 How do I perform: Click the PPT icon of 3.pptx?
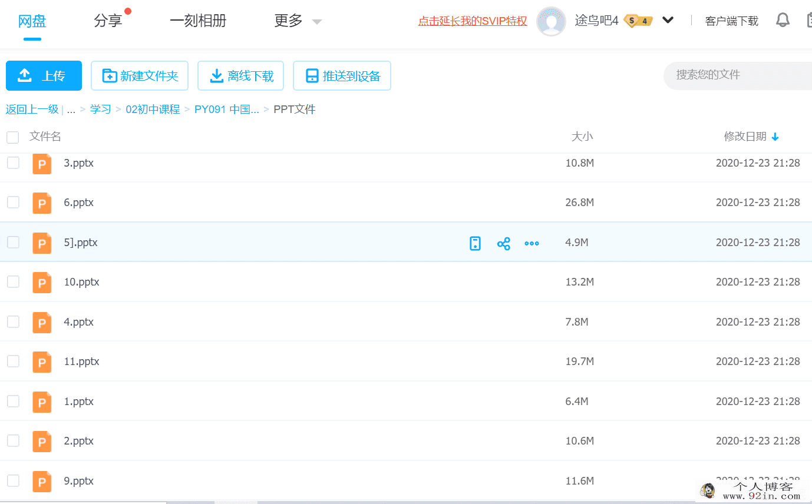coord(42,164)
